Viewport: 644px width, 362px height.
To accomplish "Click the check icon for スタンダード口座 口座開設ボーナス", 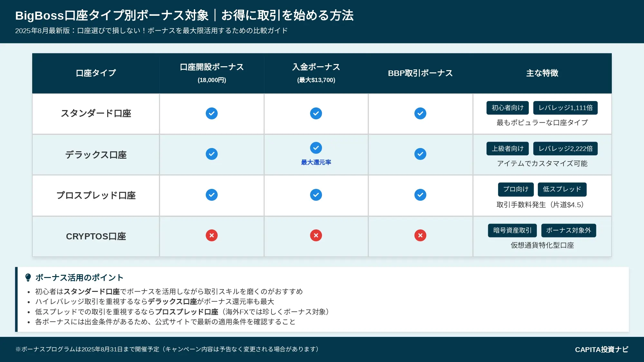I will [x=212, y=113].
